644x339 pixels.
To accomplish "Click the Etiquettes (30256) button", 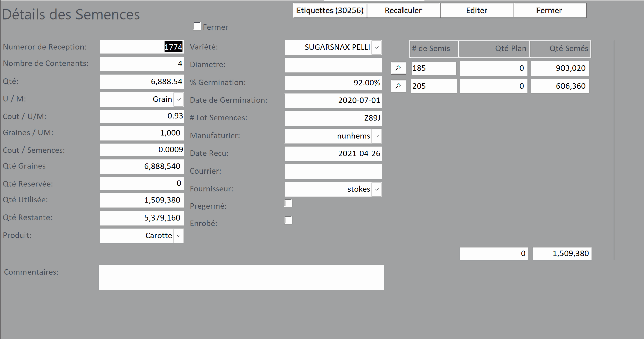I will coord(330,10).
